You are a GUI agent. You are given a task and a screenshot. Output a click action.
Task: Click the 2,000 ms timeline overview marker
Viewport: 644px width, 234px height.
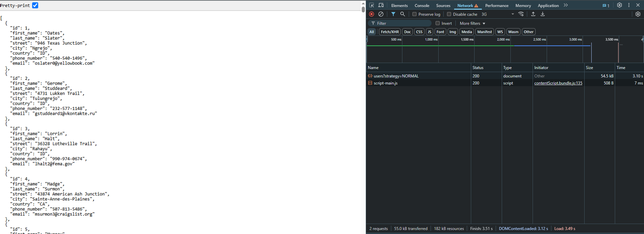tap(503, 39)
